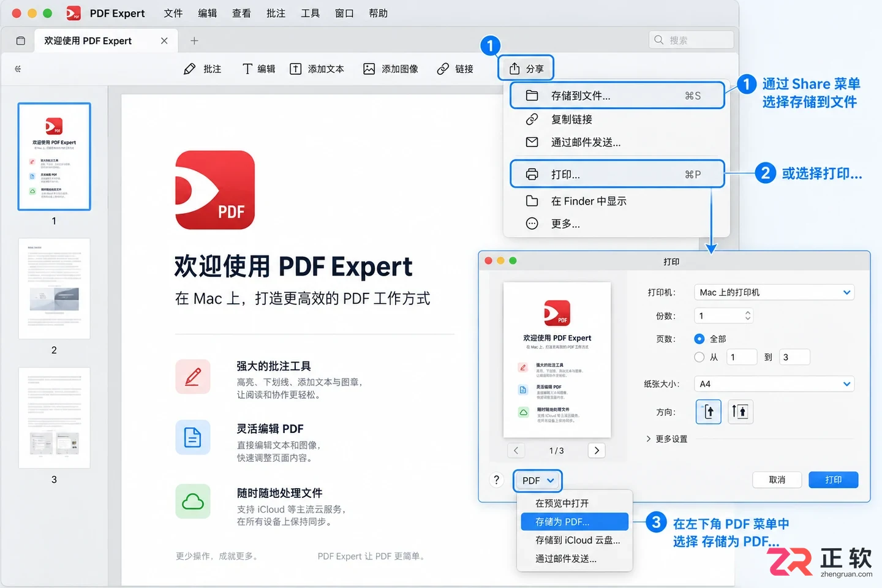Open the 帮助 menu in the menu bar
The width and height of the screenshot is (882, 588).
point(379,13)
